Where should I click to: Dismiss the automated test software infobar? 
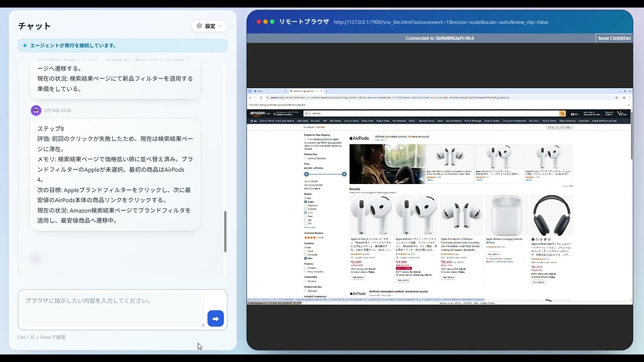(x=629, y=105)
